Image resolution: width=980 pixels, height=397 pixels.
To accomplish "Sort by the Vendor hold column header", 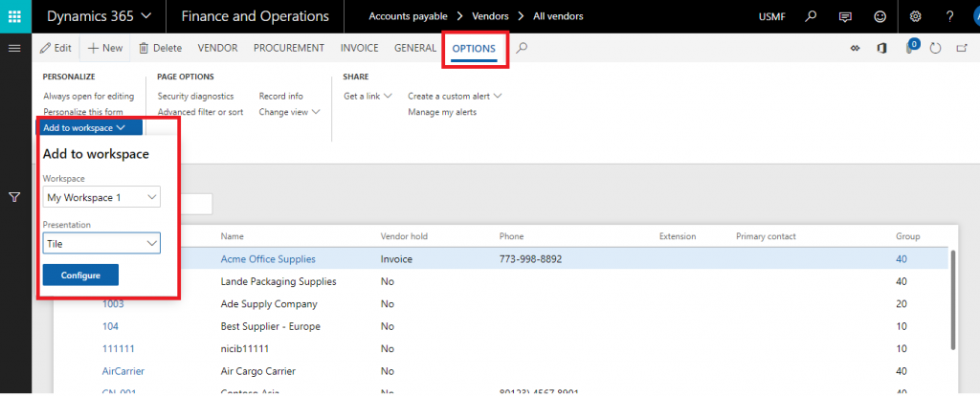I will pos(404,236).
